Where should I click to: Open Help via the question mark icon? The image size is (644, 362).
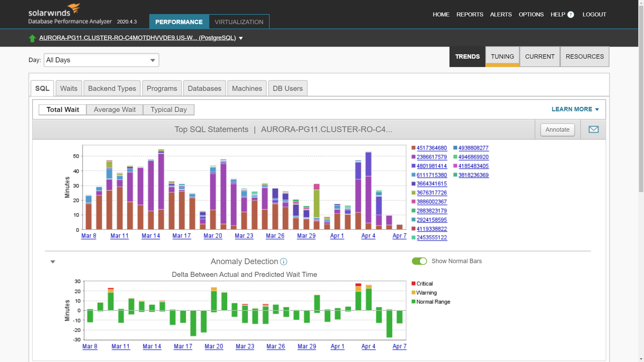click(x=570, y=14)
